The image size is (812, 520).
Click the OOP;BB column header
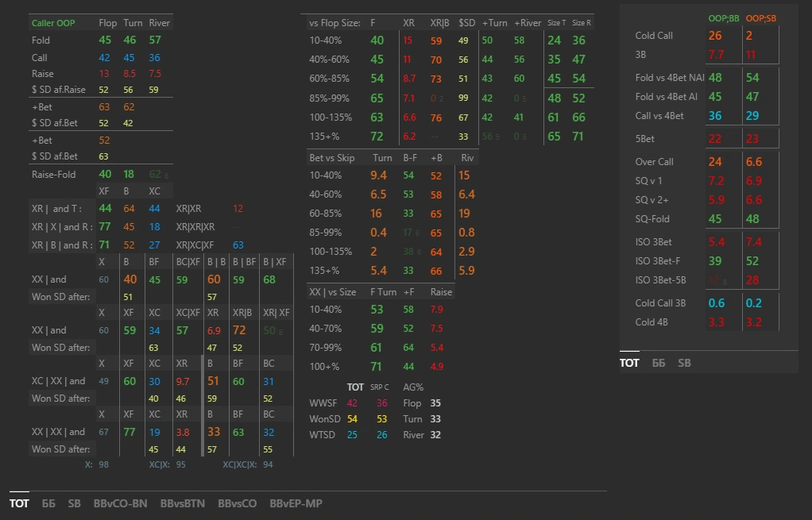coord(723,17)
